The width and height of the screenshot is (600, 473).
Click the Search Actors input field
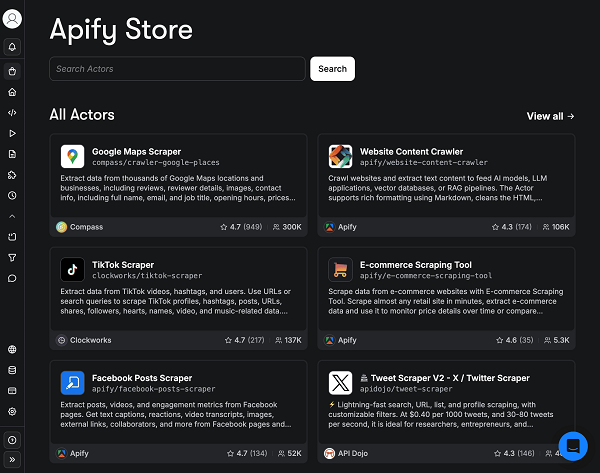pos(177,69)
